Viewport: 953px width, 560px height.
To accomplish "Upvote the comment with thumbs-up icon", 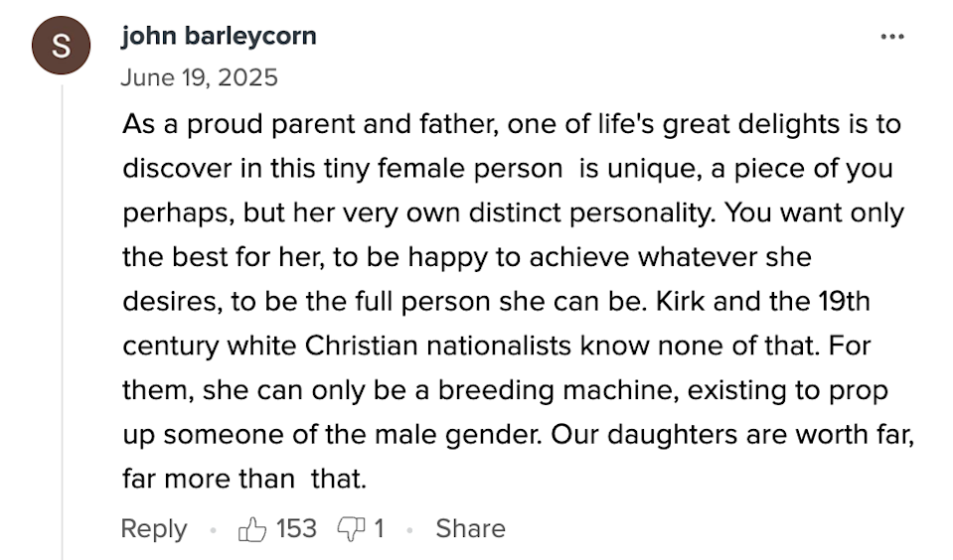I will [252, 528].
